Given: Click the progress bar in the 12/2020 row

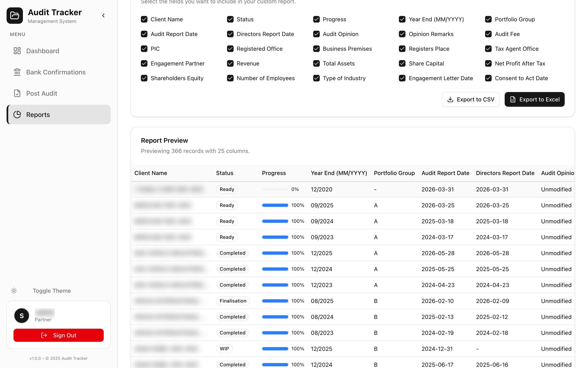Looking at the screenshot, I should 275,189.
